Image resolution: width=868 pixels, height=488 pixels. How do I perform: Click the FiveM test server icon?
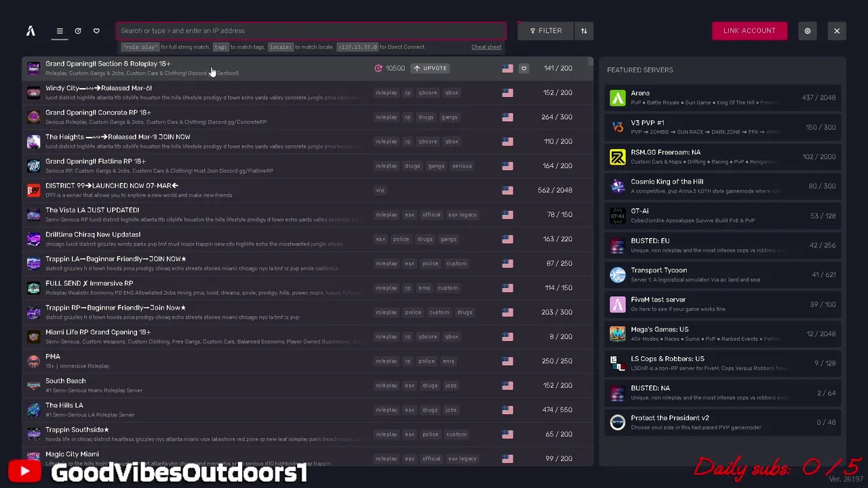(x=617, y=304)
